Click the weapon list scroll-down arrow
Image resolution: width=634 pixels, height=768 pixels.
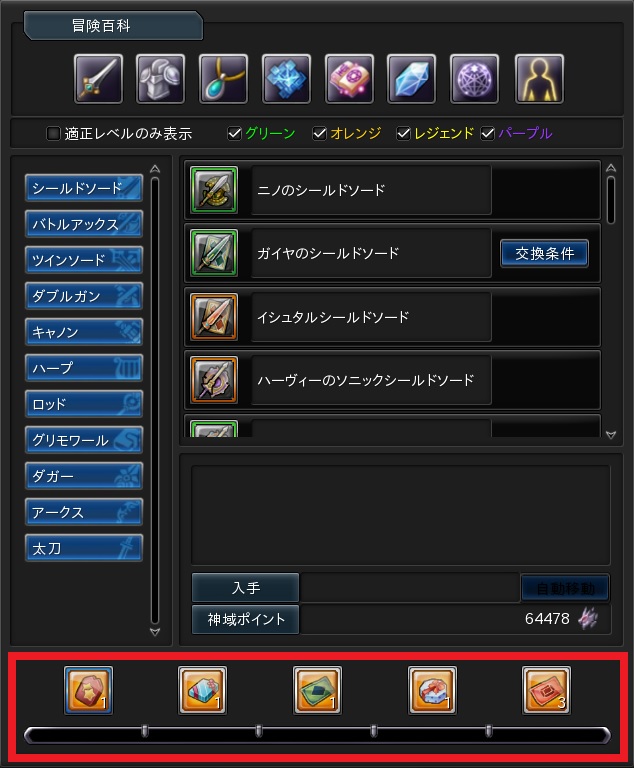155,632
